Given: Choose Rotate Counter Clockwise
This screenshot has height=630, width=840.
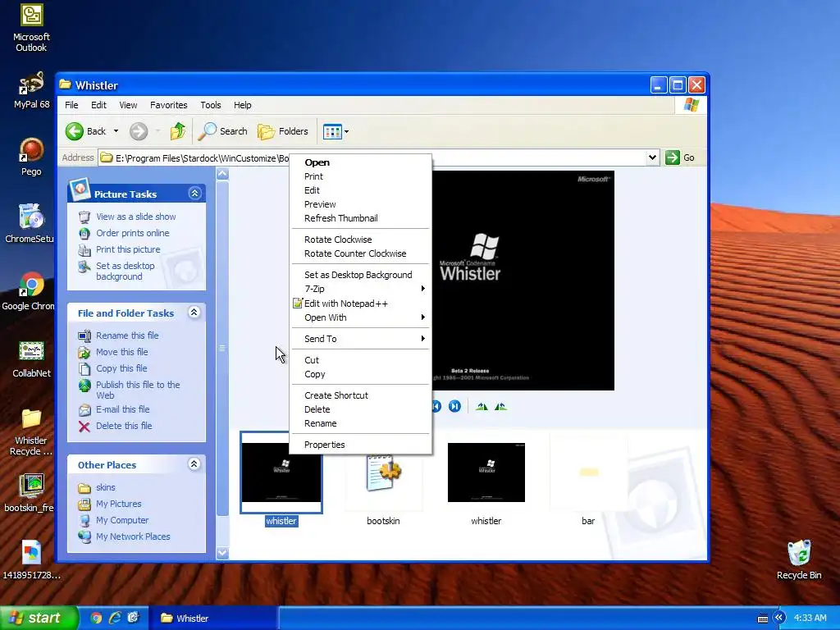Looking at the screenshot, I should tap(361, 253).
